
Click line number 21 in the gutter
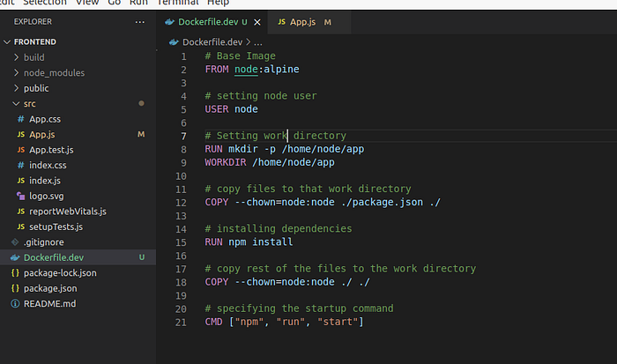(181, 323)
